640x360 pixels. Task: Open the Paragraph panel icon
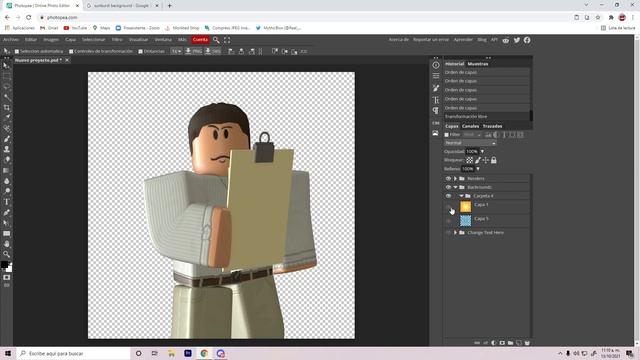(436, 111)
